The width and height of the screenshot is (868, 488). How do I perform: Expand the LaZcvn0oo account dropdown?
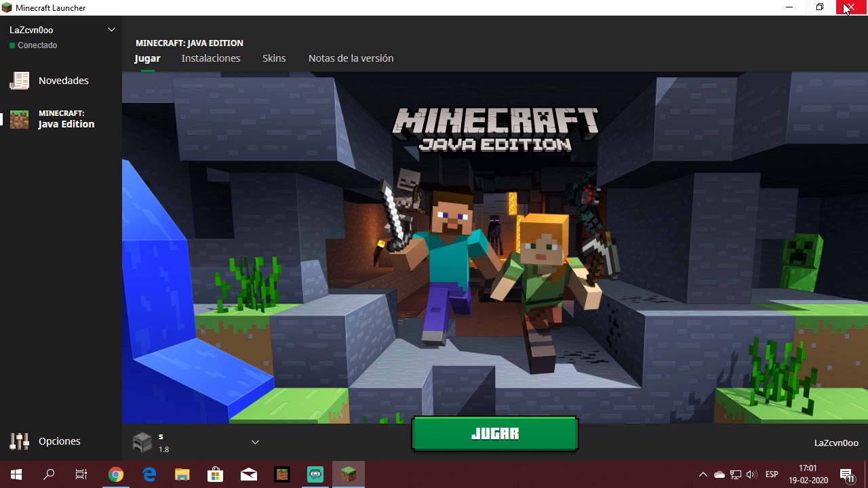[112, 29]
